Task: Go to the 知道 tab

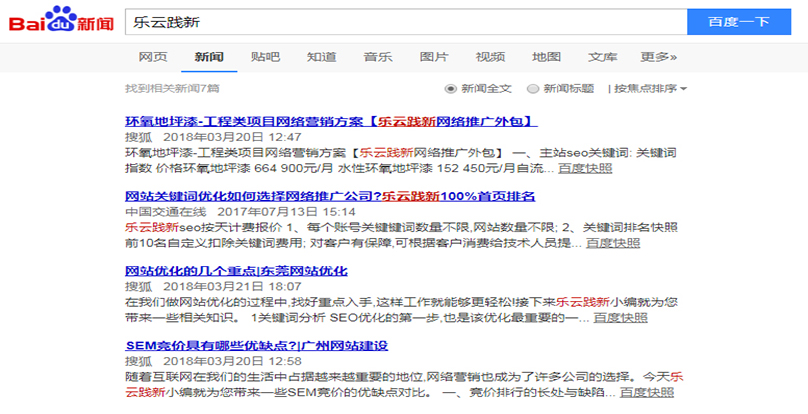Action: (x=322, y=57)
